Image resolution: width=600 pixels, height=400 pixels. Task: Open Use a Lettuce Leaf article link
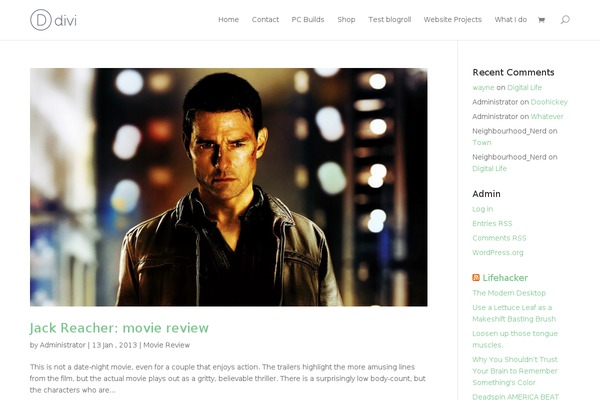(514, 313)
